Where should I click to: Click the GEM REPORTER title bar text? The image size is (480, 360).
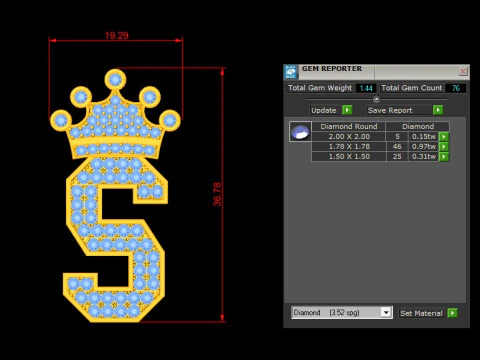click(332, 69)
